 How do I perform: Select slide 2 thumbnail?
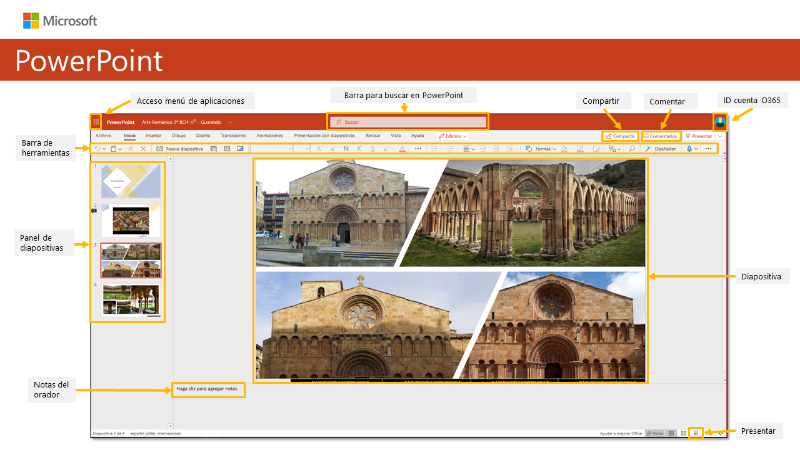(131, 220)
